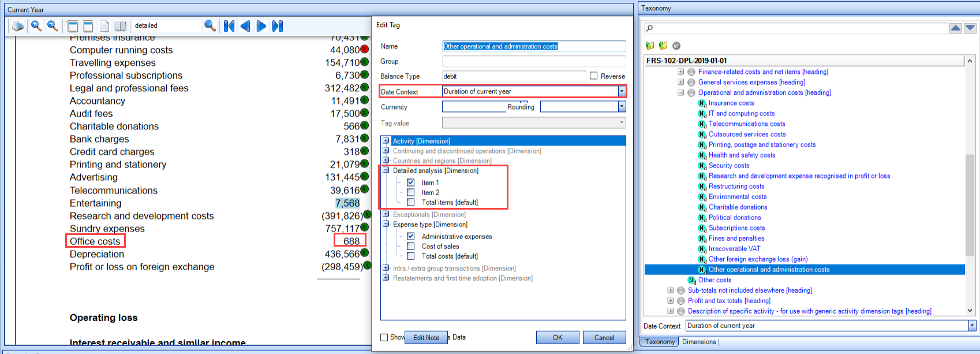Go to previous page with the left arrow
Image resolution: width=980 pixels, height=354 pixels.
[245, 26]
